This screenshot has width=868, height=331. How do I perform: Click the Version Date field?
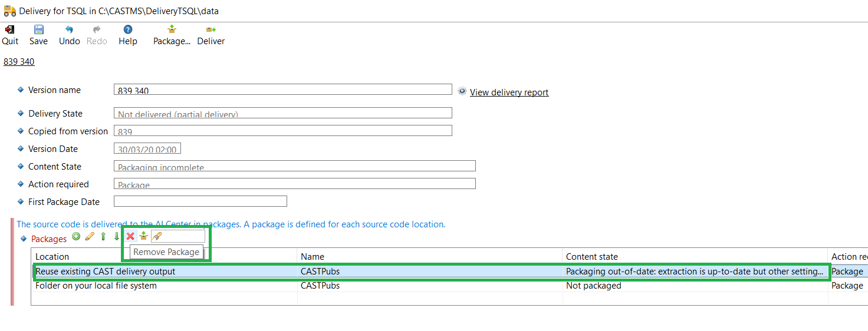(x=147, y=148)
